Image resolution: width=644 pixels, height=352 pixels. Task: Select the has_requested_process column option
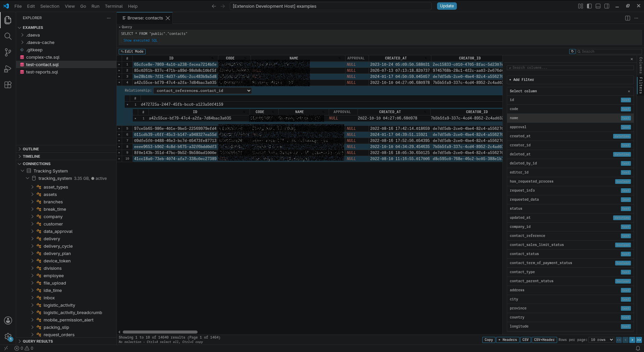pos(570,182)
